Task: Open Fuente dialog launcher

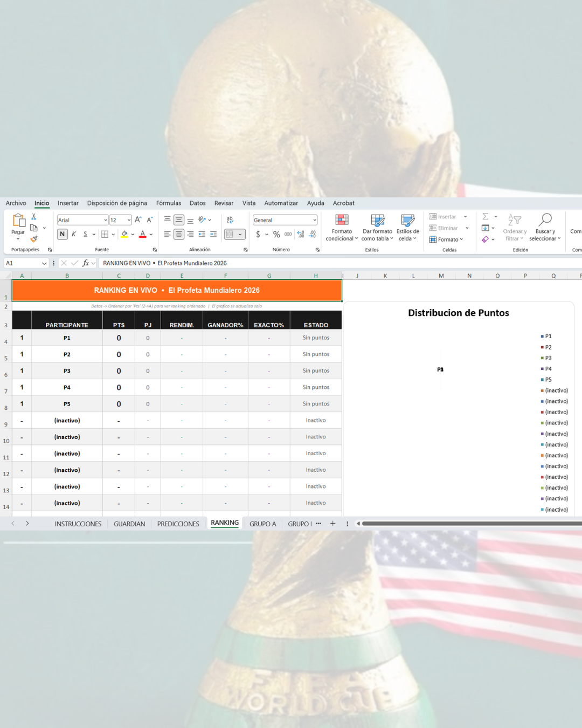Action: point(155,250)
